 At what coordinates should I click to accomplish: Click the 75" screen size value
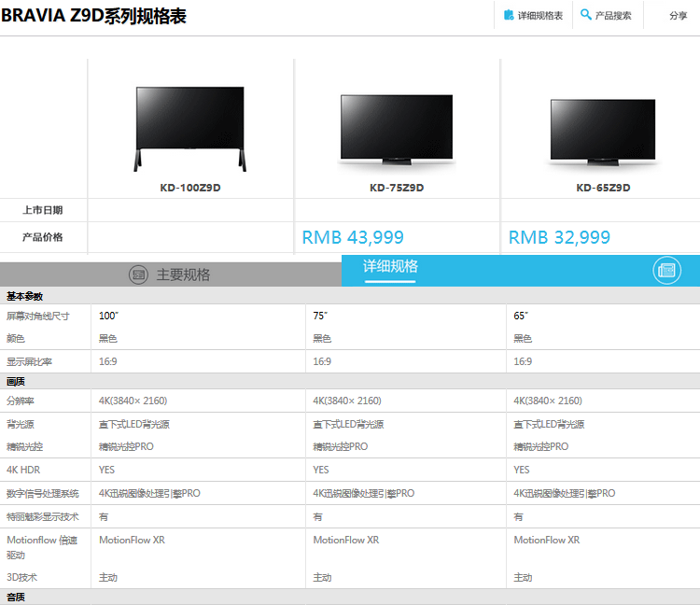[320, 316]
